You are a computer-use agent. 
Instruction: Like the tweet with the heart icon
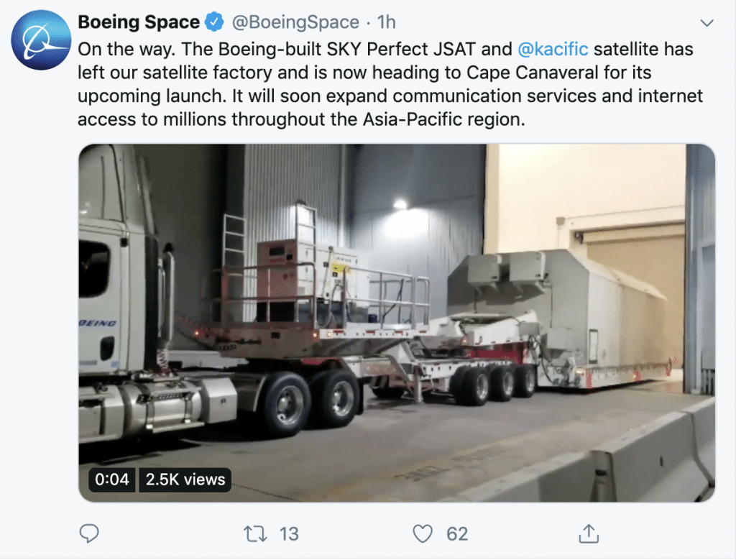click(423, 533)
